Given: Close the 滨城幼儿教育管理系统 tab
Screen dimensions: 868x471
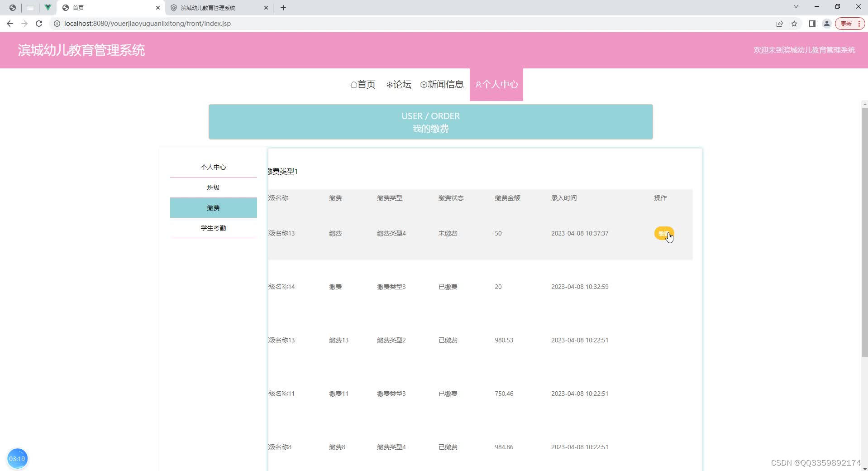Looking at the screenshot, I should click(x=266, y=8).
